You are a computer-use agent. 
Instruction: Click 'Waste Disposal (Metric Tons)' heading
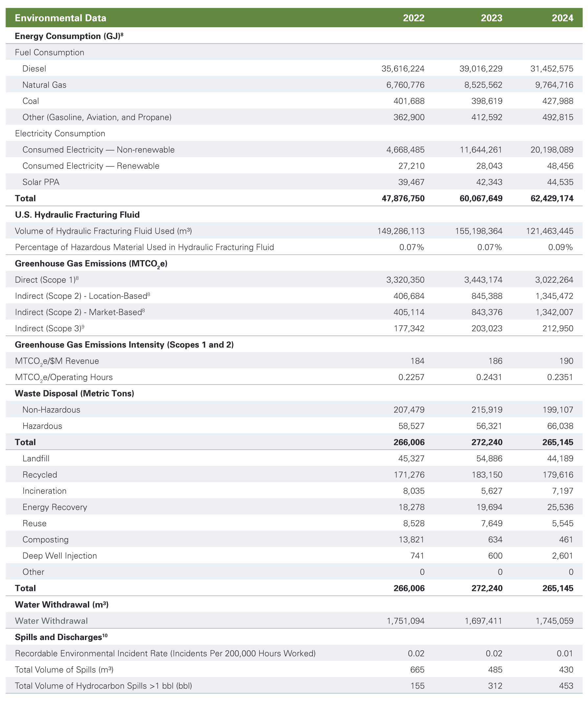[74, 393]
